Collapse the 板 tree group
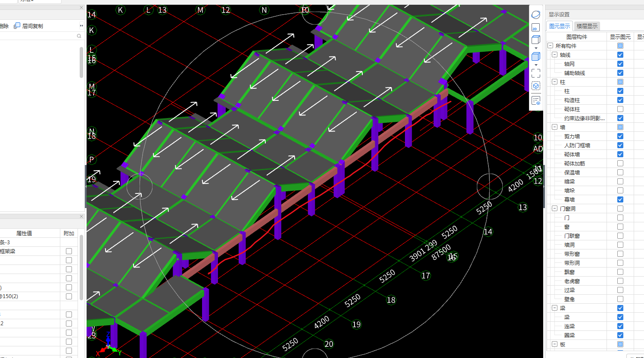This screenshot has height=358, width=644. [x=555, y=344]
